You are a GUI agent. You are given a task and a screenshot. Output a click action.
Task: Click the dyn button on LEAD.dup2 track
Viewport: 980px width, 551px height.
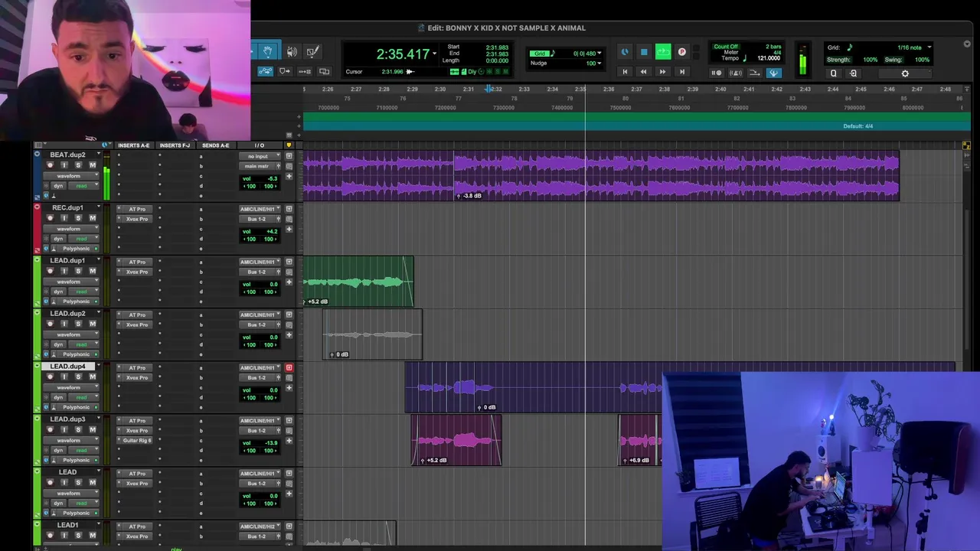tap(58, 344)
